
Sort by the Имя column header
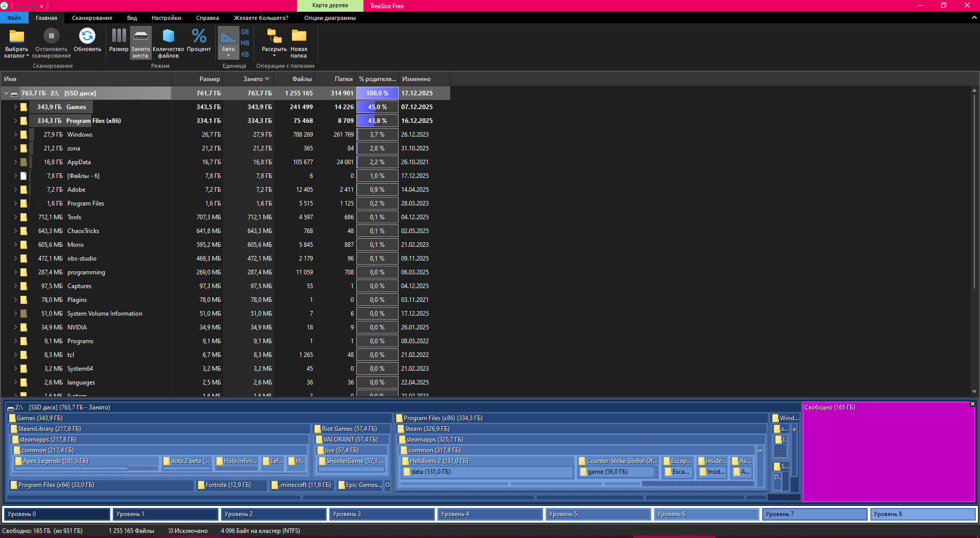(x=86, y=79)
